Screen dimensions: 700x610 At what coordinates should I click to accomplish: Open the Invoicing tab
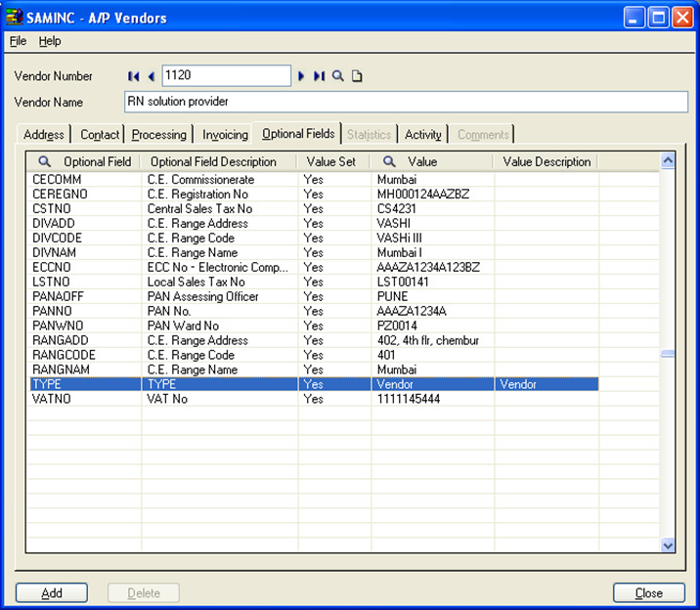coord(225,134)
